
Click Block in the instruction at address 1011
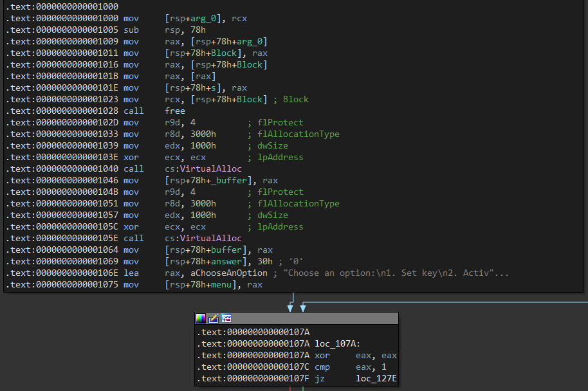(x=224, y=53)
